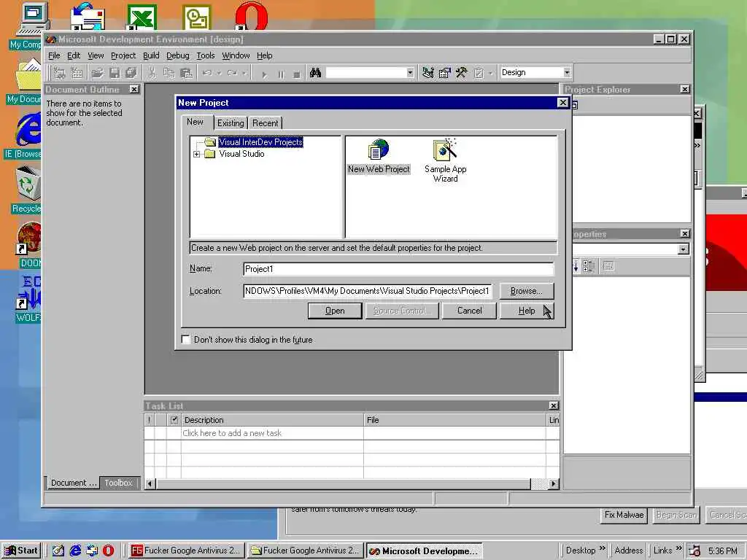Open Internet Explorer from quick launch
This screenshot has height=560, width=747.
(x=75, y=551)
